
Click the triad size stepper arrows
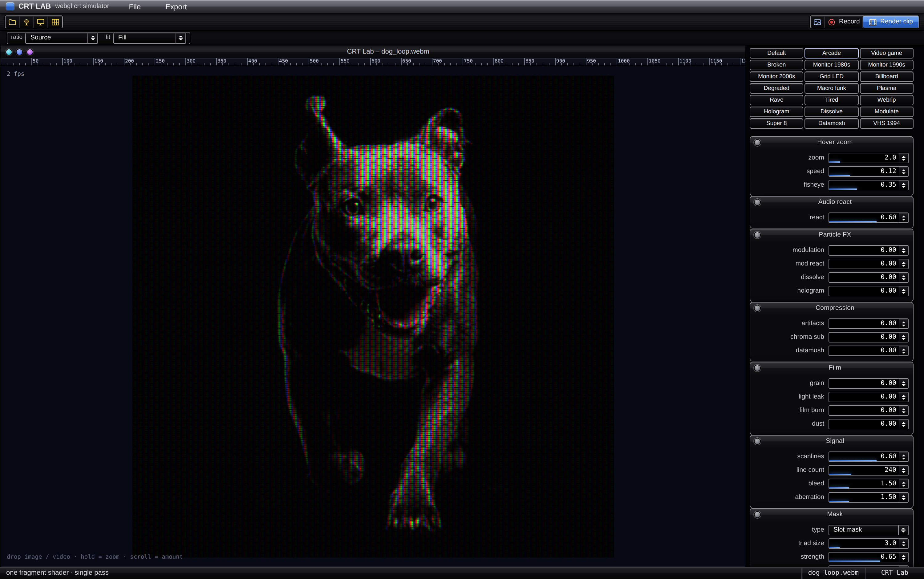904,543
